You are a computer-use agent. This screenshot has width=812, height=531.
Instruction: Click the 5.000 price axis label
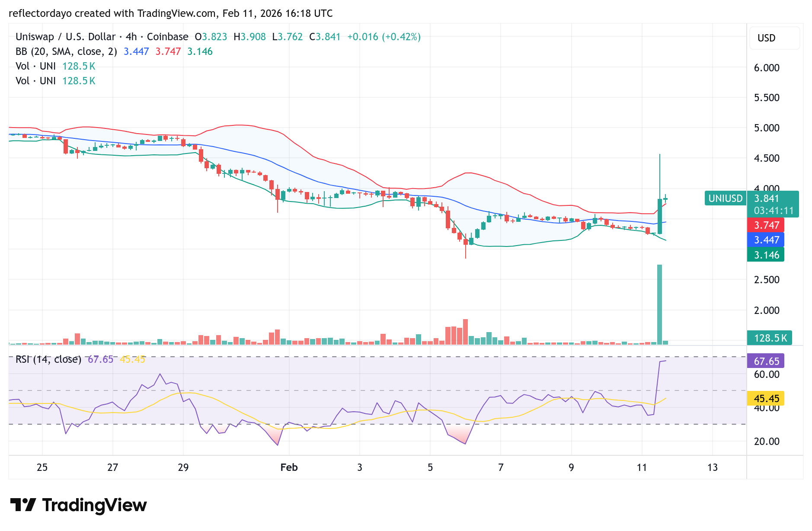[767, 128]
